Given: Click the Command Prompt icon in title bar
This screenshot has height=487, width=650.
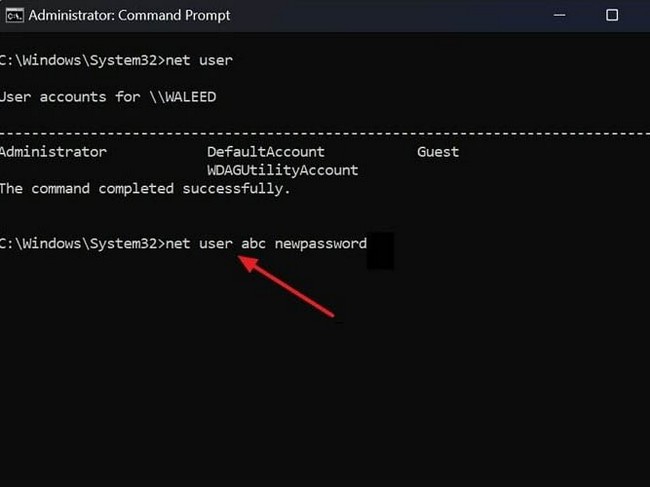Looking at the screenshot, I should pos(15,15).
